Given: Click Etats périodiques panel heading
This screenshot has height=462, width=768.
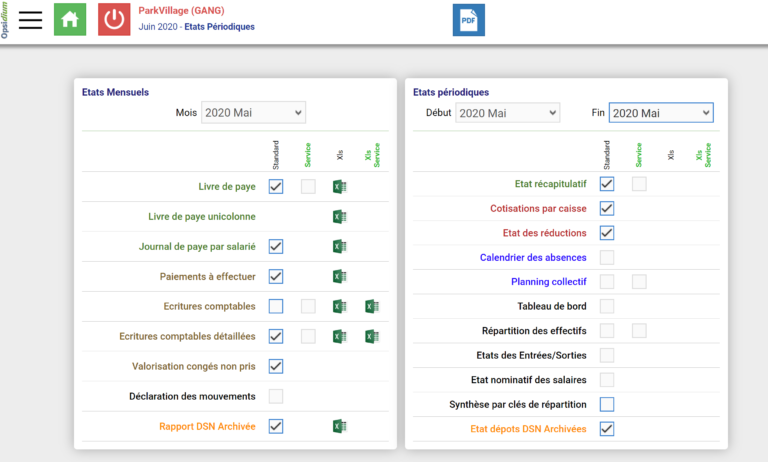Looking at the screenshot, I should (451, 92).
